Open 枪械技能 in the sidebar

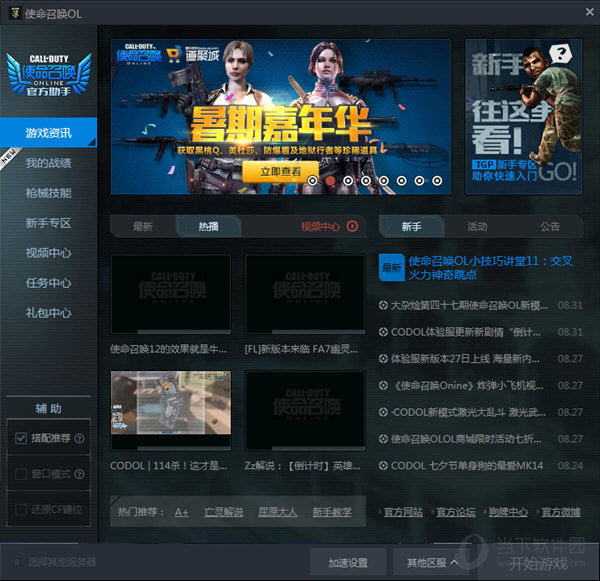[48, 193]
